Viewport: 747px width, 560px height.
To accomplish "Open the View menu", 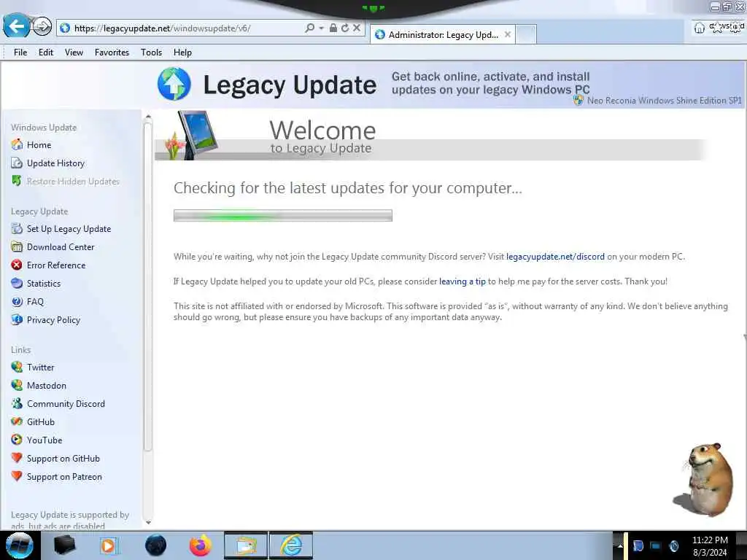I will (74, 52).
